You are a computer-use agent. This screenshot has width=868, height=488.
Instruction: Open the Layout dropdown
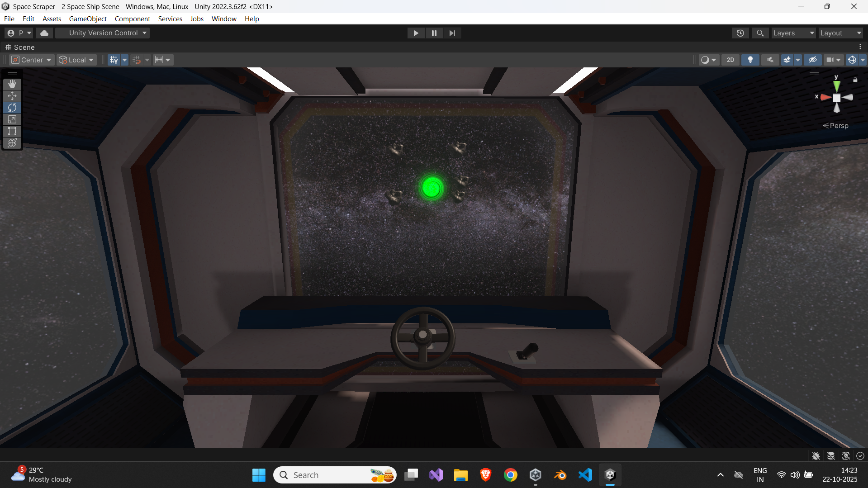pos(840,33)
